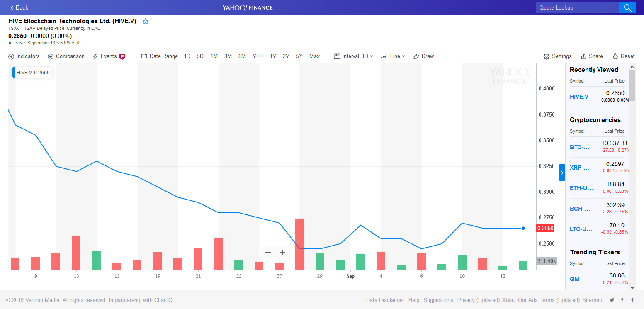The width and height of the screenshot is (644, 309).
Task: Reset the chart view
Action: [624, 56]
